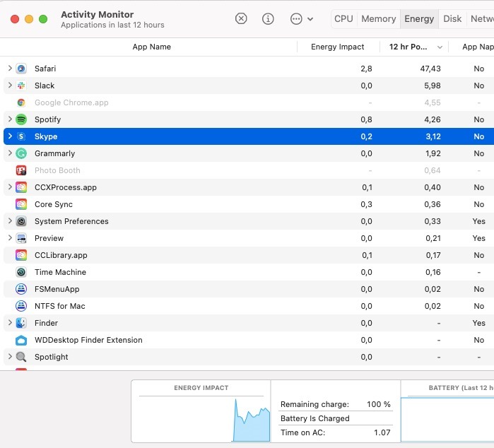
Task: Click the CCLibrary.app icon
Action: click(x=21, y=255)
